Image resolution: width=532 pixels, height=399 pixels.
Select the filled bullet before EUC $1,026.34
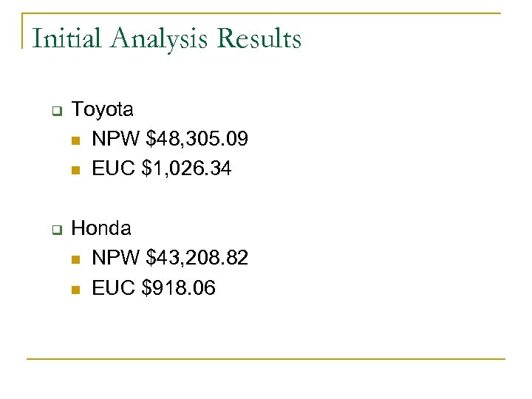click(76, 171)
